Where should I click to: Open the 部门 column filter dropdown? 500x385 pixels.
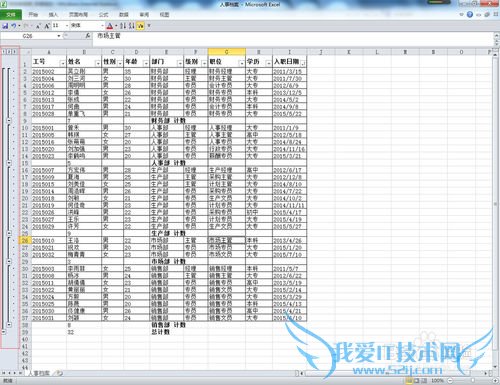[x=180, y=63]
